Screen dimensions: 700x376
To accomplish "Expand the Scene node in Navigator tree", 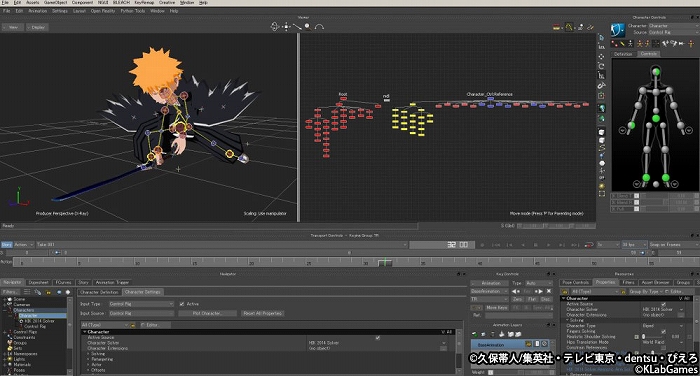I will 5,299.
